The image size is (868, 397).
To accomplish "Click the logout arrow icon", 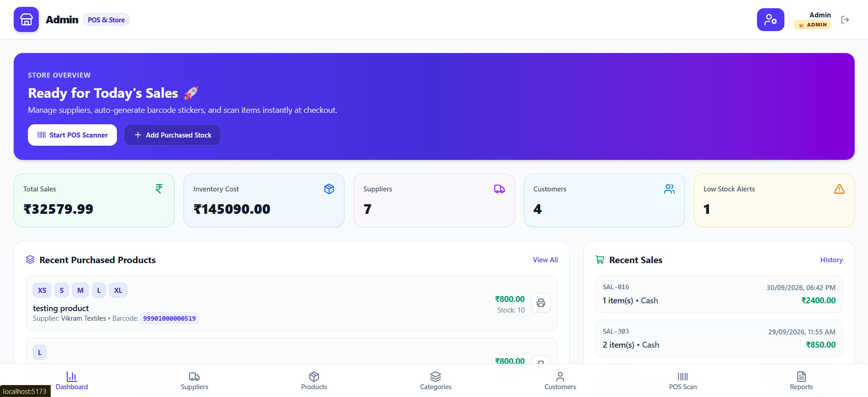I will click(845, 20).
